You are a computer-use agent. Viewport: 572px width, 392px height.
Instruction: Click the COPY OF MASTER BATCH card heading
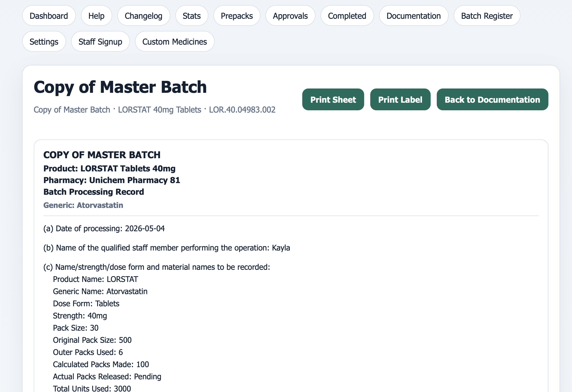102,155
